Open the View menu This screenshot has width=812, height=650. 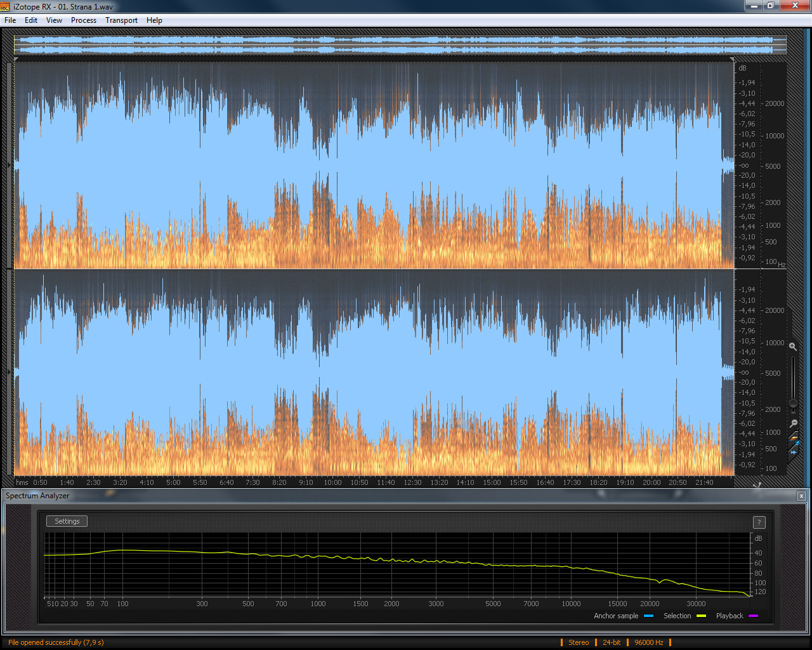coord(54,20)
